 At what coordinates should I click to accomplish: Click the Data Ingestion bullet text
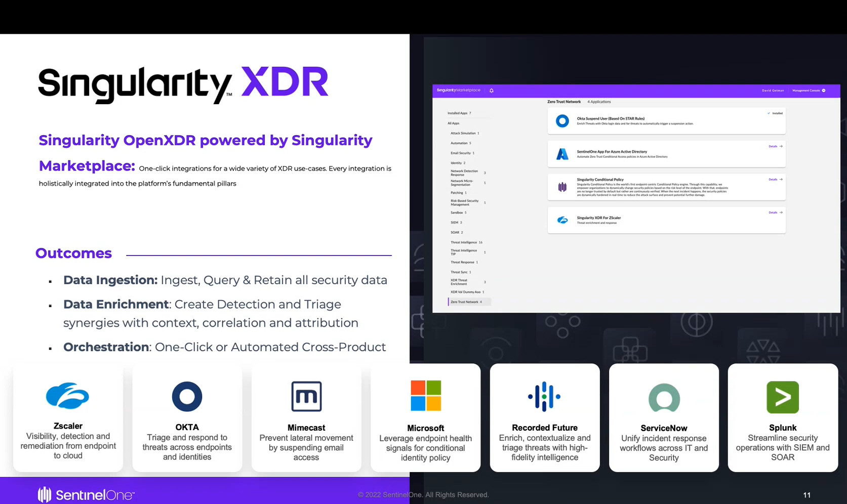(x=225, y=280)
